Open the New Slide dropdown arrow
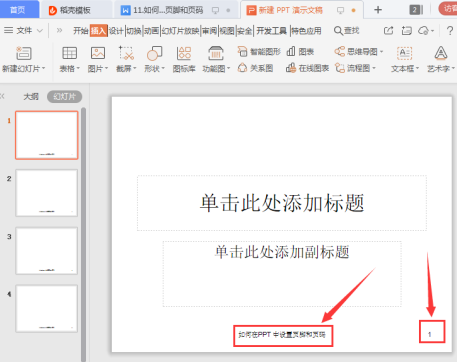This screenshot has width=457, height=362. pyautogui.click(x=44, y=69)
